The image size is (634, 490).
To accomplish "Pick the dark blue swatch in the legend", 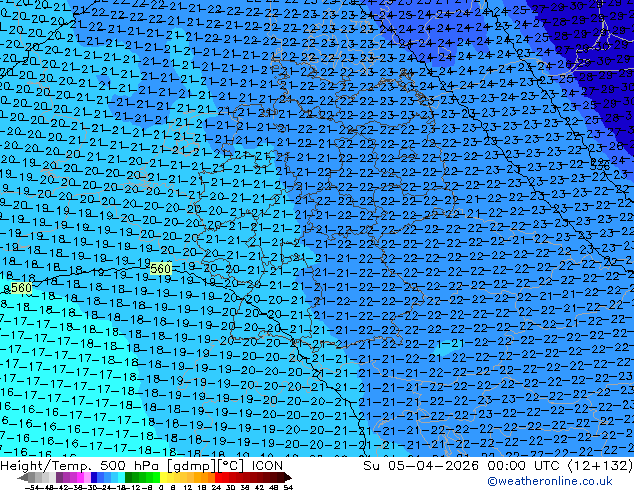I will (x=94, y=477).
